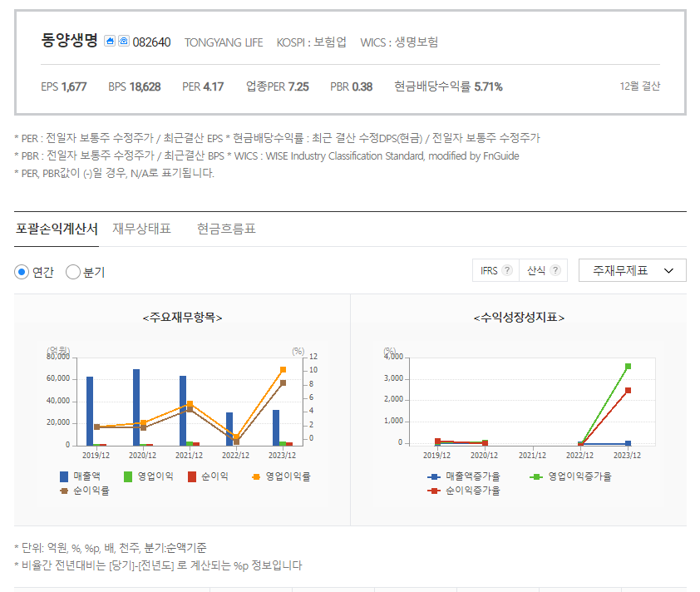Viewport: 700px width, 592px height.
Task: Toggle 영업이익증가율 legend item
Action: click(x=570, y=476)
